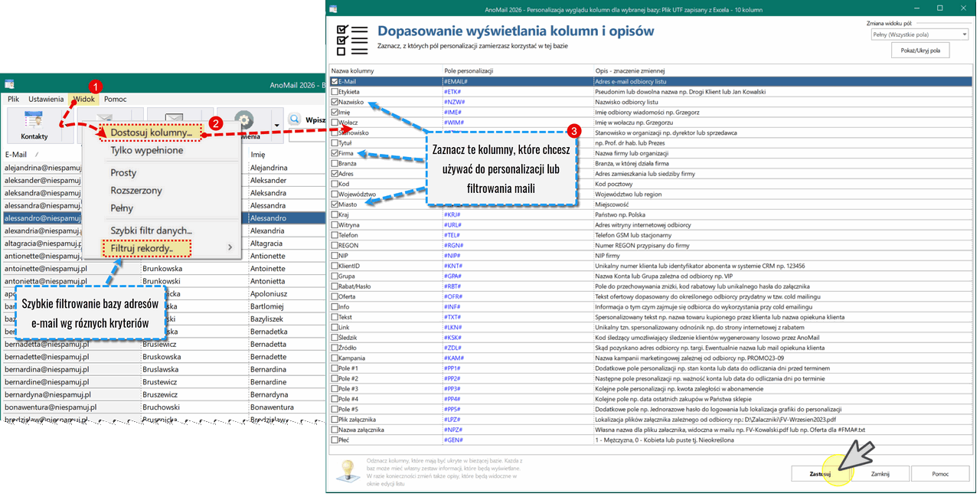Enable the Kraj column checkbox
The image size is (980, 497).
(335, 215)
